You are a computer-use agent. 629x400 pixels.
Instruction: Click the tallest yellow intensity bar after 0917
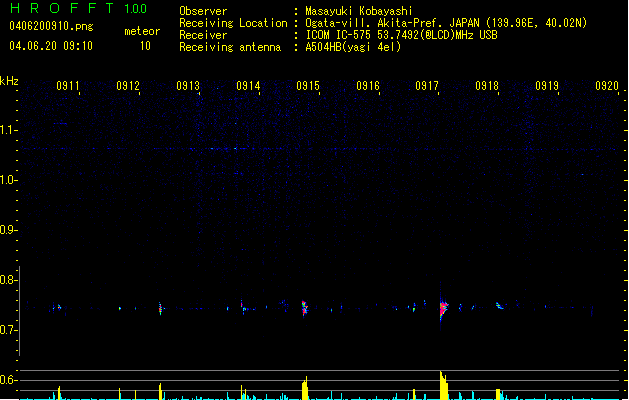click(x=443, y=385)
